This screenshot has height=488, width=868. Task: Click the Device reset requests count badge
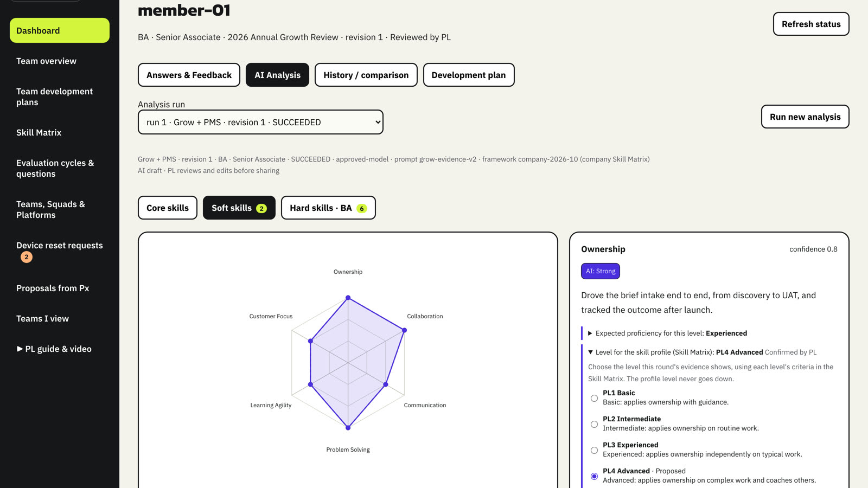pos(27,257)
